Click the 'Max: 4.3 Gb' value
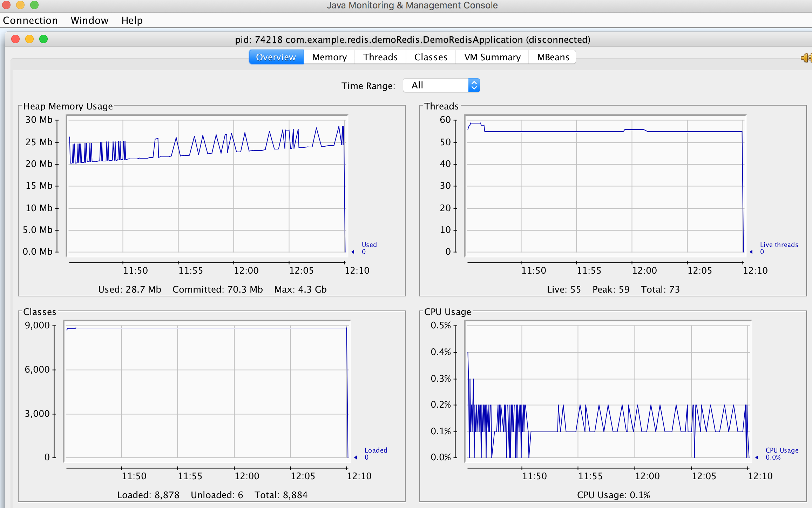This screenshot has height=508, width=812. tap(300, 289)
